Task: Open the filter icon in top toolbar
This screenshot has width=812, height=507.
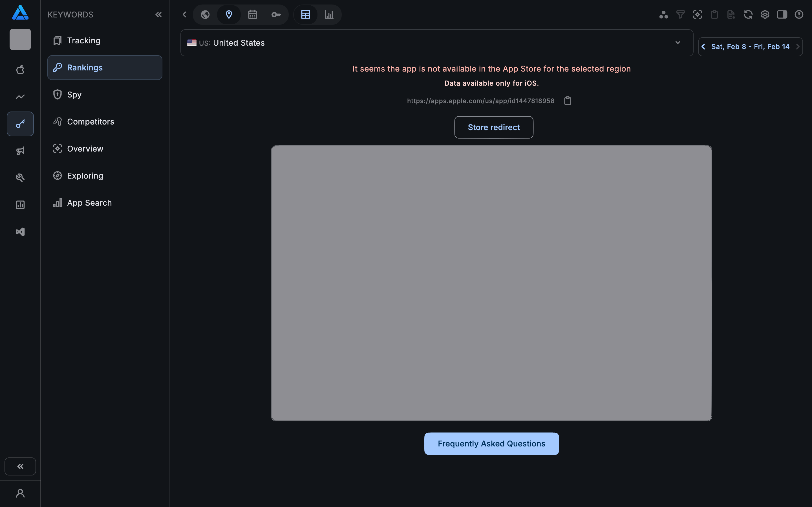Action: tap(680, 14)
